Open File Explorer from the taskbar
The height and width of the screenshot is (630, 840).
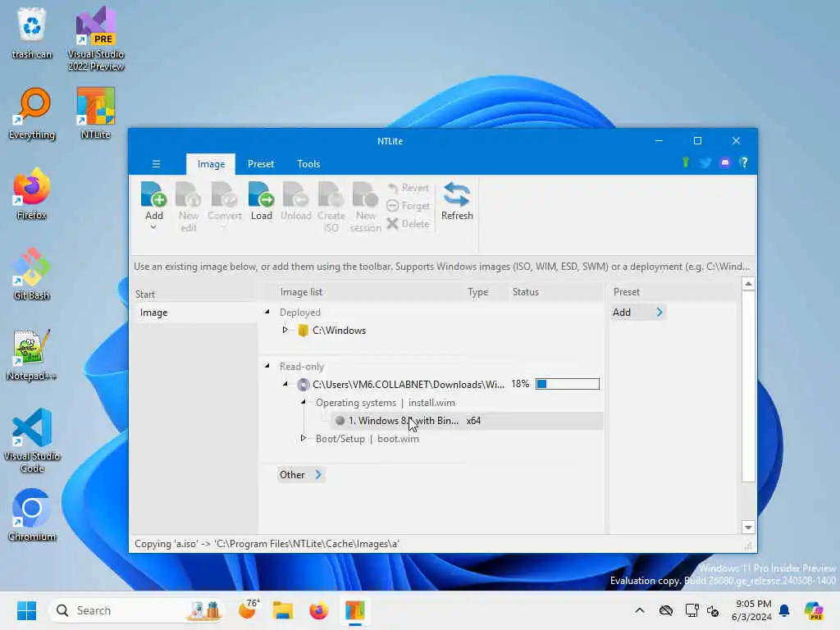click(x=282, y=610)
